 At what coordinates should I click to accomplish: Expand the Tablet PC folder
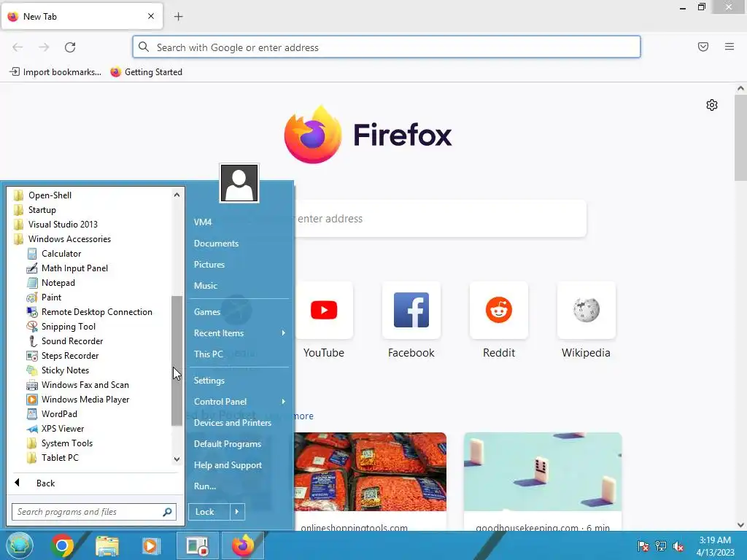coord(53,458)
